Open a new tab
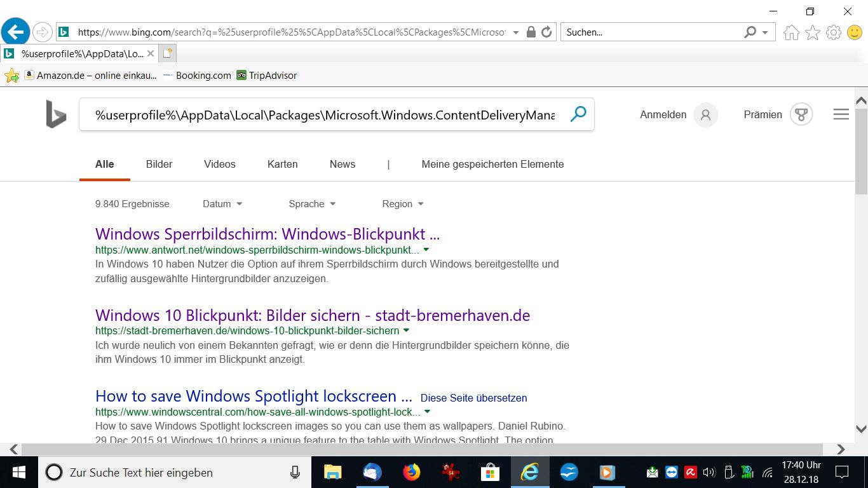Viewport: 868px width, 488px height. point(167,53)
